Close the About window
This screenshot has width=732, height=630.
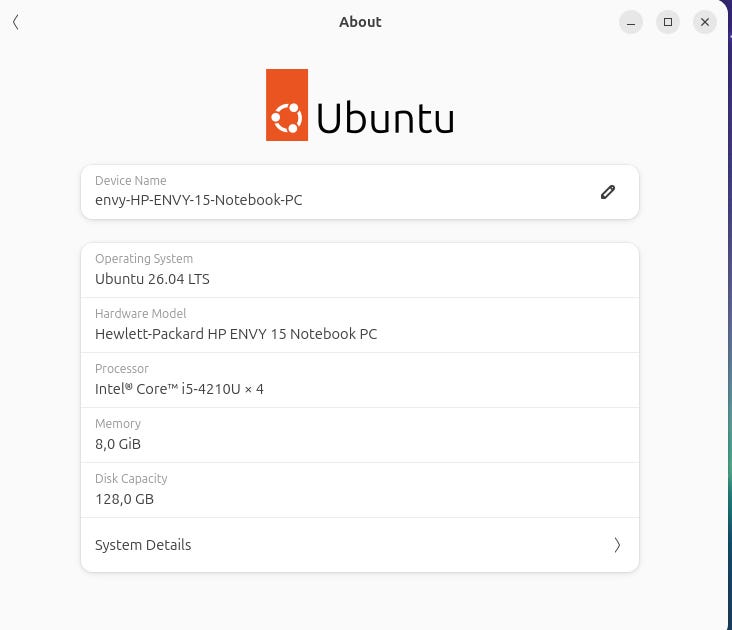705,22
